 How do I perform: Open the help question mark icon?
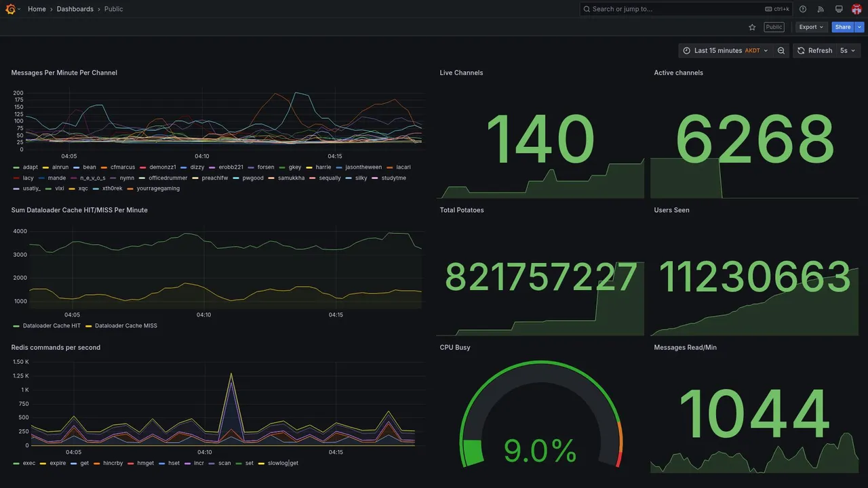tap(803, 9)
